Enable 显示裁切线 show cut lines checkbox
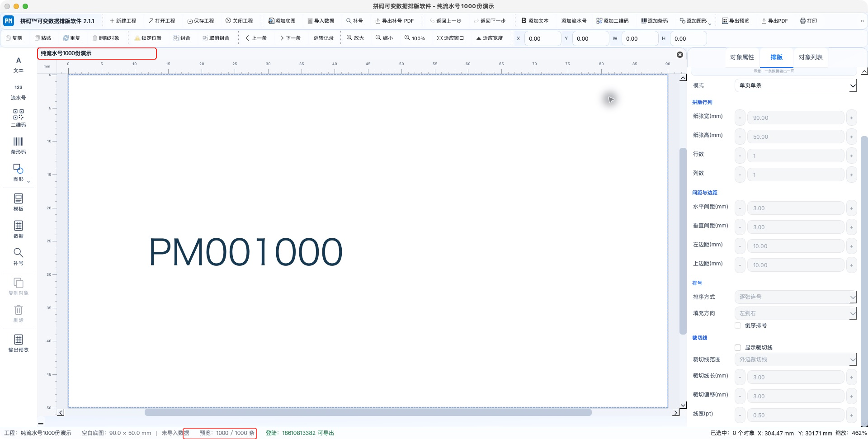This screenshot has width=868, height=439. [738, 348]
